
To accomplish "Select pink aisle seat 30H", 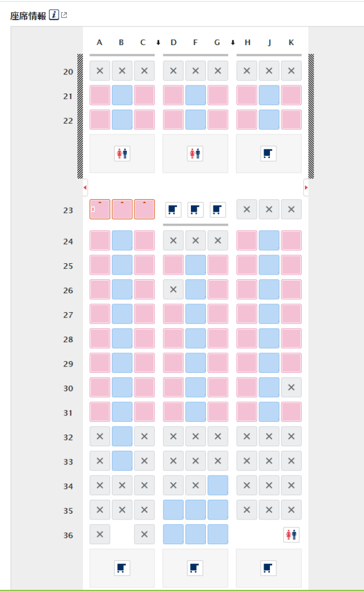I will (x=247, y=388).
